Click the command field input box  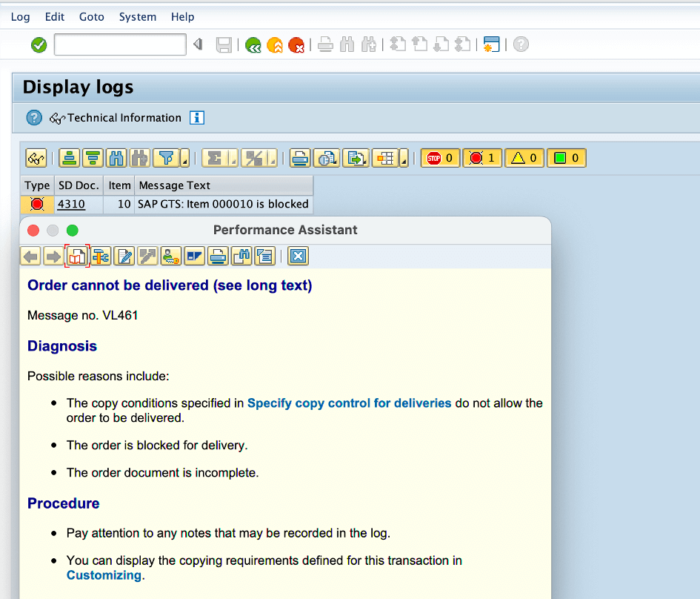[120, 44]
